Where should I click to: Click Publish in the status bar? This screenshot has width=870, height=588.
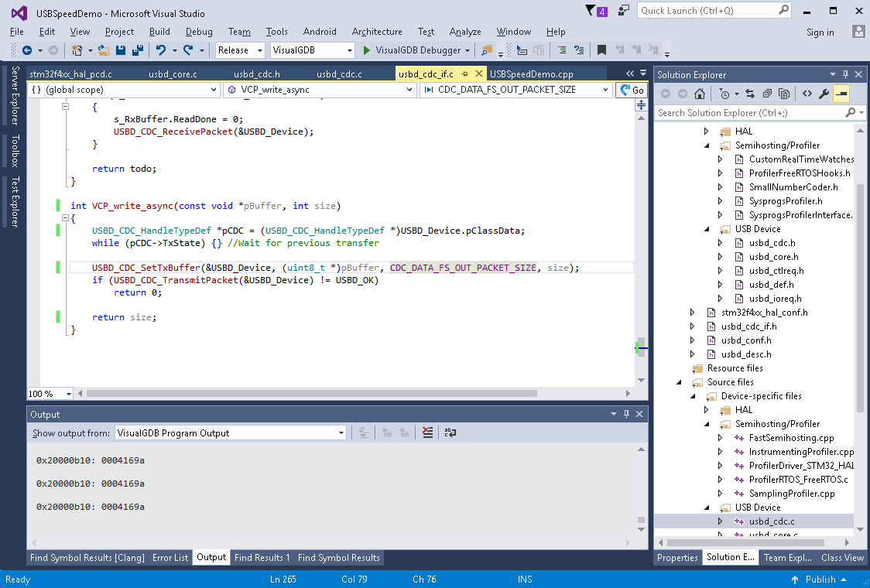coord(820,579)
